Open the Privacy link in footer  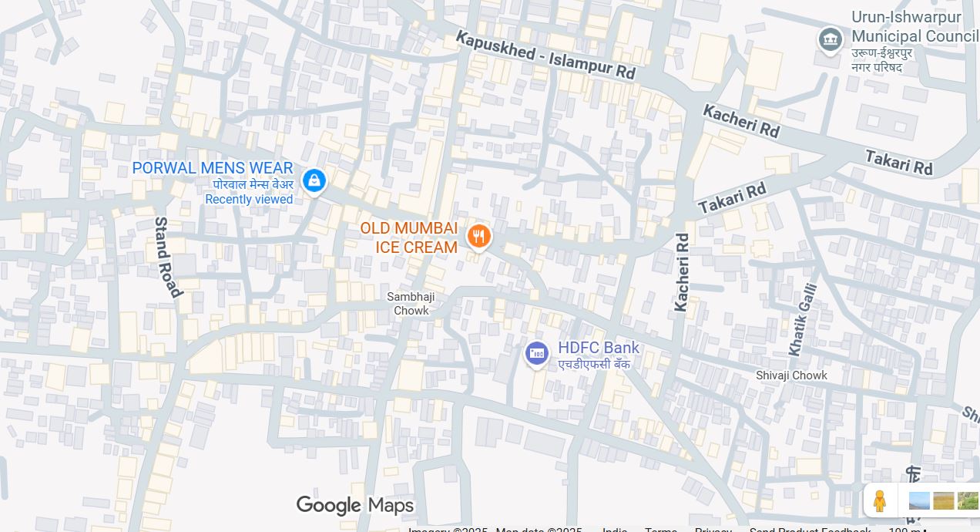pyautogui.click(x=713, y=529)
